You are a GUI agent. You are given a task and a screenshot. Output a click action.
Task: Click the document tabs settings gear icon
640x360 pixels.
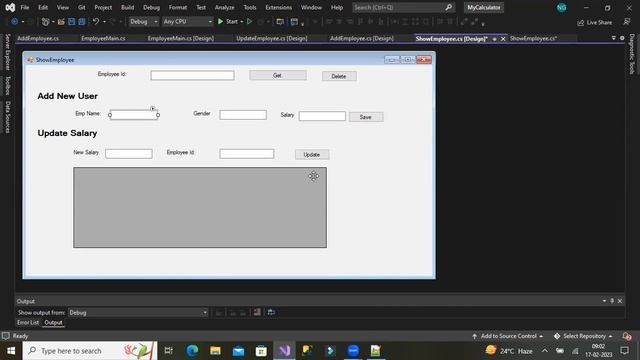(622, 38)
